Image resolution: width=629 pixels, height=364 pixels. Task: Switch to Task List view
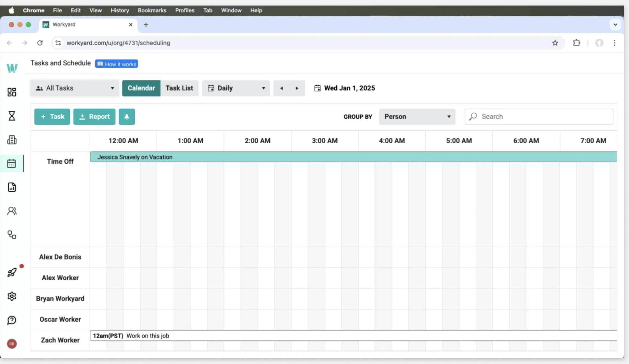click(179, 88)
